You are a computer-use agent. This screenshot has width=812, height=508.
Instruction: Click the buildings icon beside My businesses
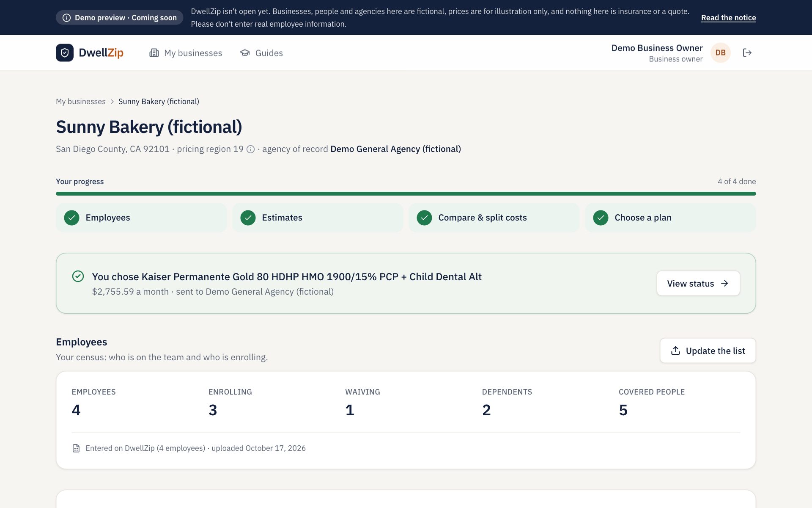154,53
